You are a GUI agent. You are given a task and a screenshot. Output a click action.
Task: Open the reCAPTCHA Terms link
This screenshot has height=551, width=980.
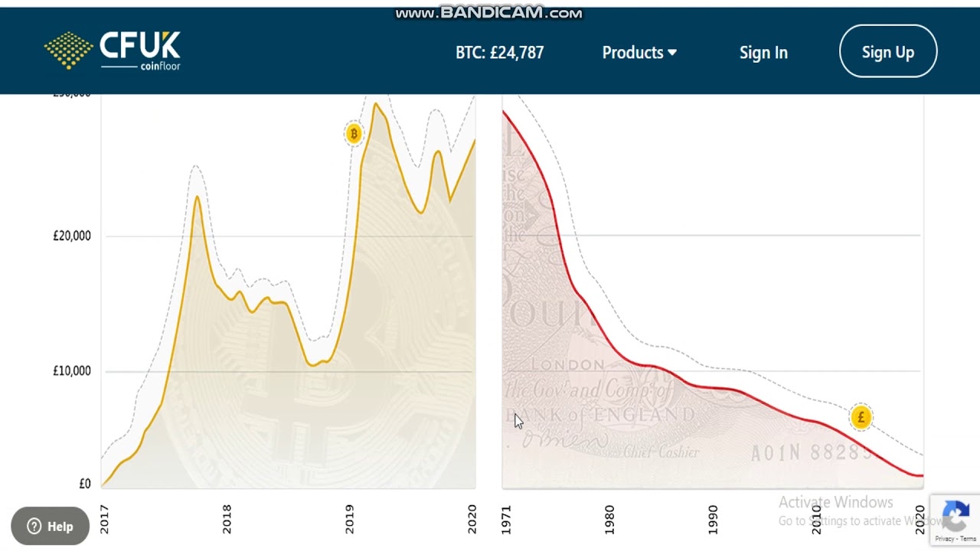point(966,539)
